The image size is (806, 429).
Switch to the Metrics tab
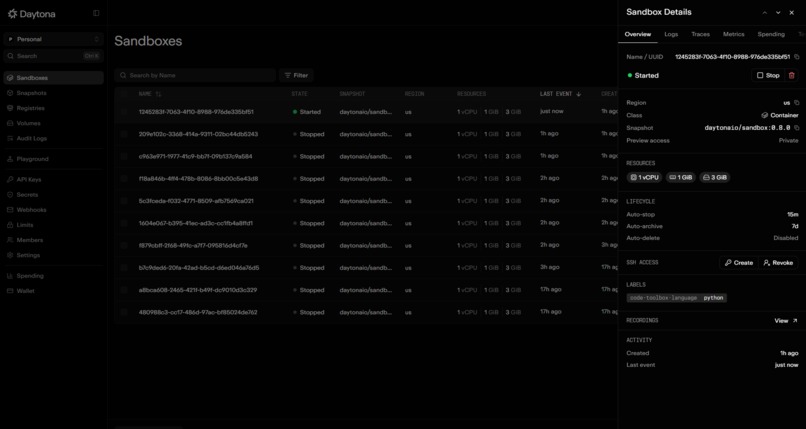[734, 34]
